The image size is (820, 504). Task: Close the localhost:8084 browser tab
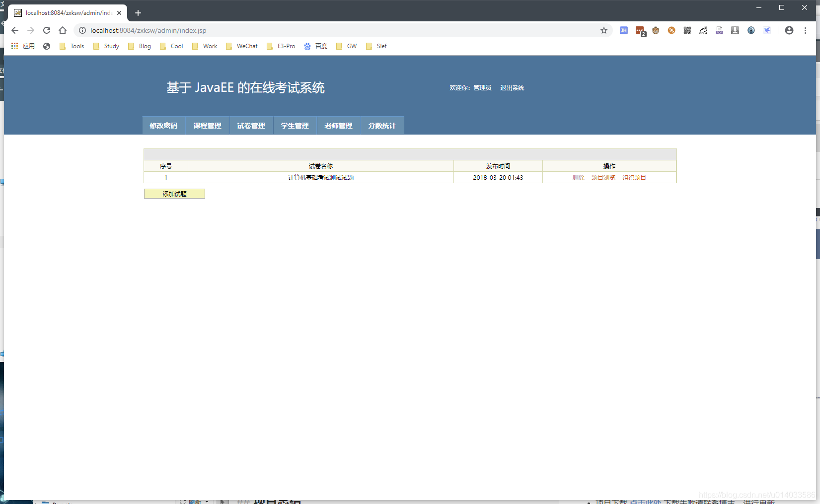[x=119, y=13]
